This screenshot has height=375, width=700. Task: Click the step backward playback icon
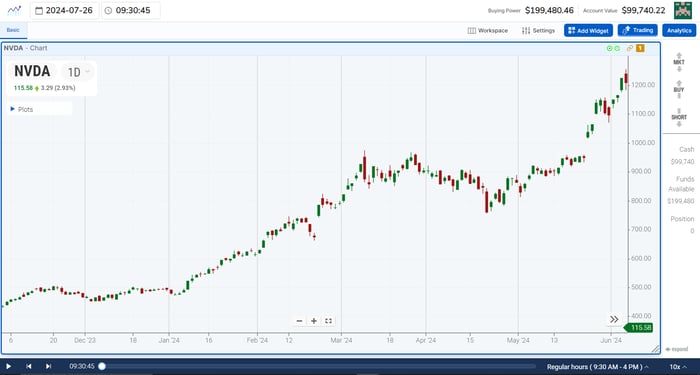coord(29,367)
